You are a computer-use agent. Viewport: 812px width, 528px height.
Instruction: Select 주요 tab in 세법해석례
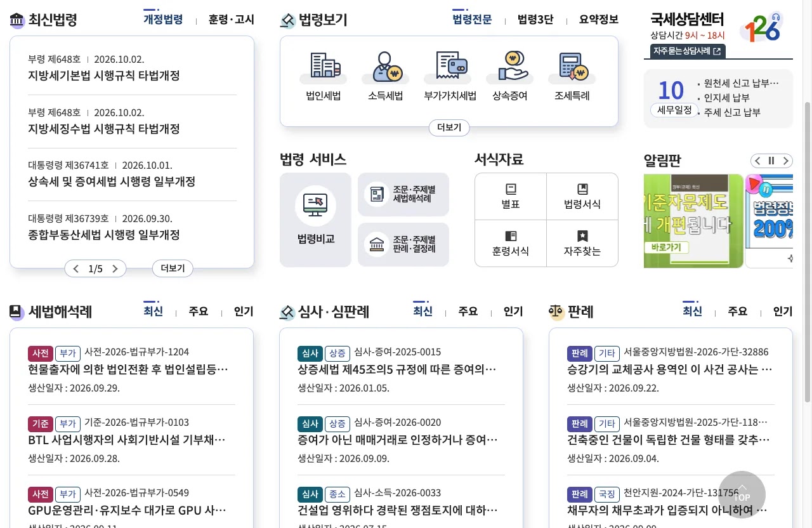click(x=198, y=312)
